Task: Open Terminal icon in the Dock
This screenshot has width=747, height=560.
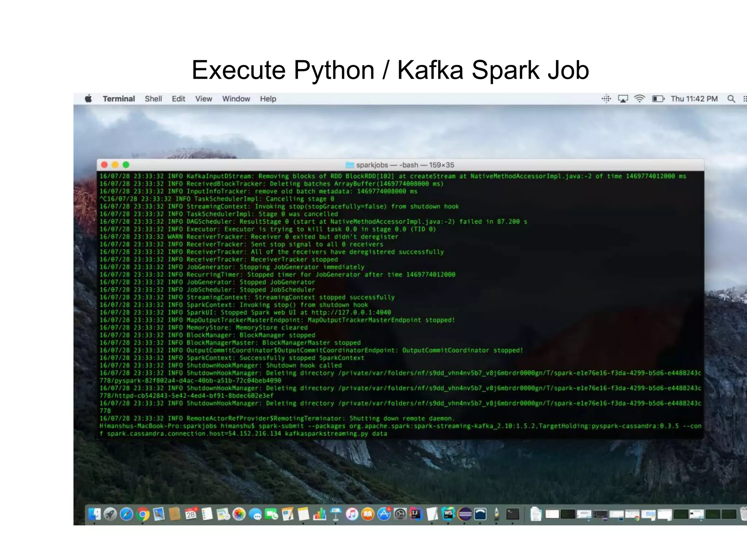Action: click(x=512, y=514)
